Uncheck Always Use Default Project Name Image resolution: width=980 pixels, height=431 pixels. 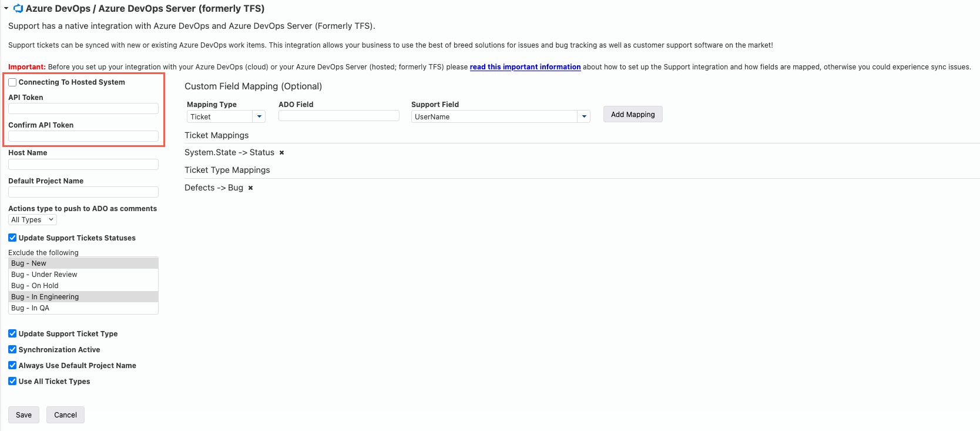pyautogui.click(x=12, y=366)
